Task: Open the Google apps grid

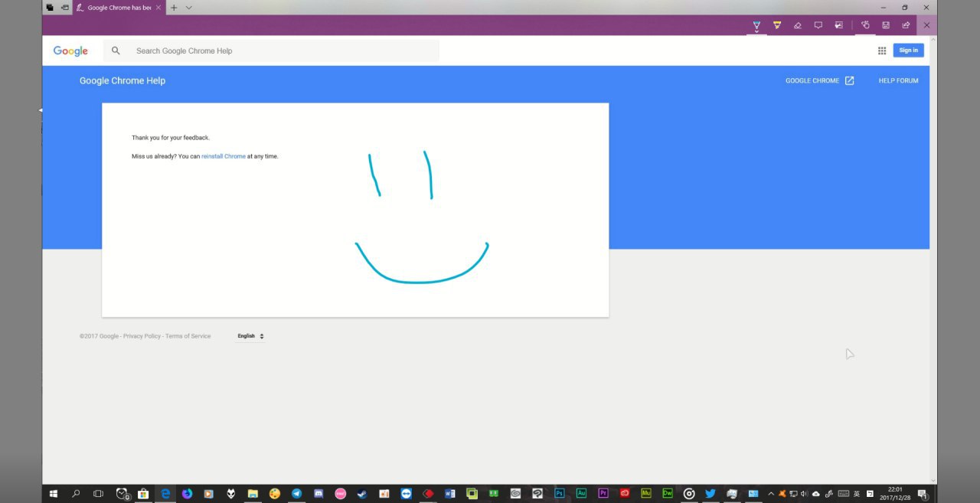Action: coord(882,51)
